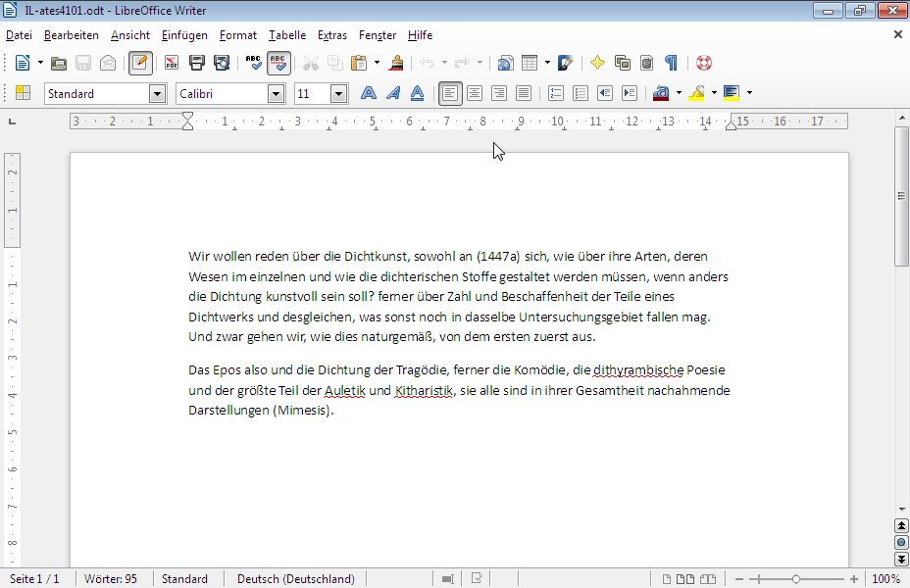
Task: Open Highlighting color dropdown arrow
Action: (715, 93)
